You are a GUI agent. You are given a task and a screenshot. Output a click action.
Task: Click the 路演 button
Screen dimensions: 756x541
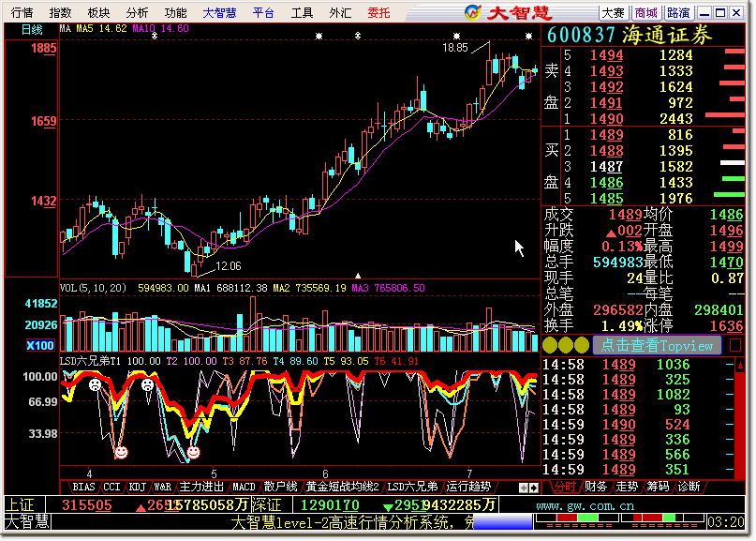click(678, 12)
